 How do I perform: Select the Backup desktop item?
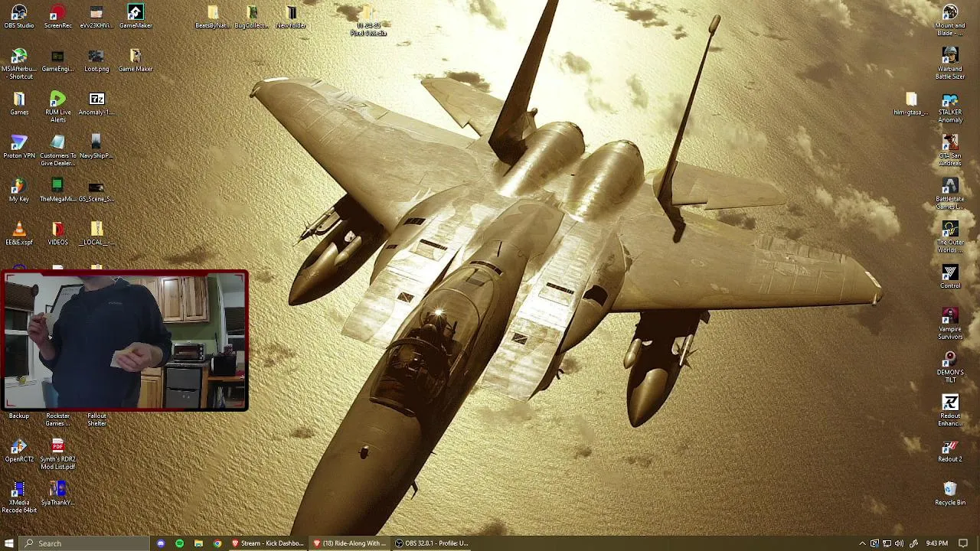tap(19, 416)
